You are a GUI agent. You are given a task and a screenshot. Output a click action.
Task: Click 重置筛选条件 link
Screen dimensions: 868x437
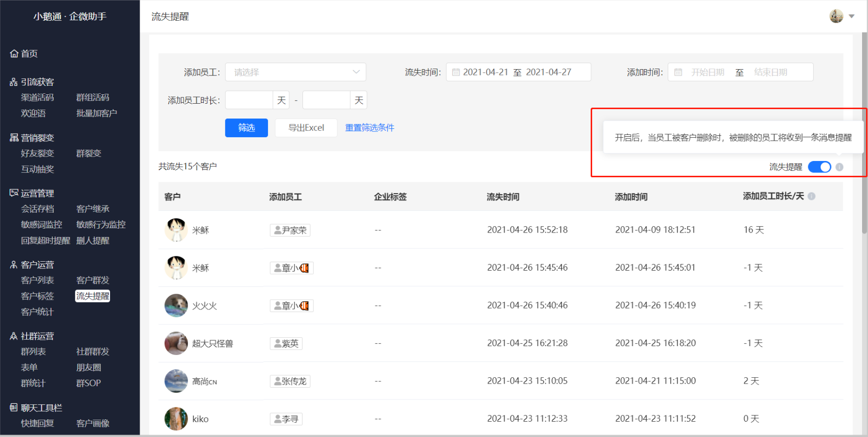370,128
